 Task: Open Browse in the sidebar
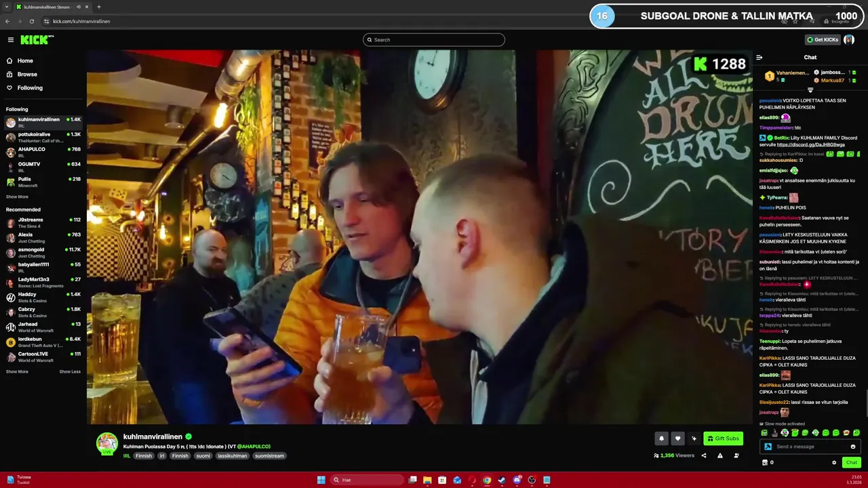[x=27, y=75]
